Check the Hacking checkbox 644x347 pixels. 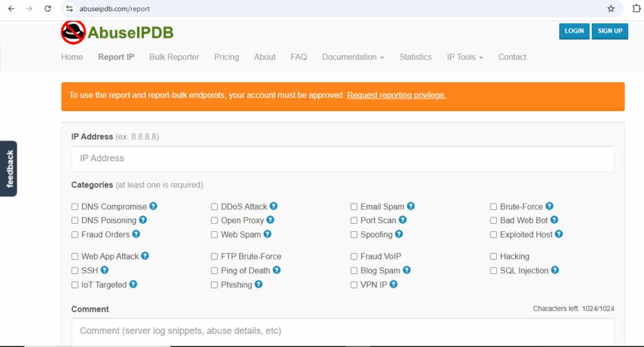click(493, 256)
